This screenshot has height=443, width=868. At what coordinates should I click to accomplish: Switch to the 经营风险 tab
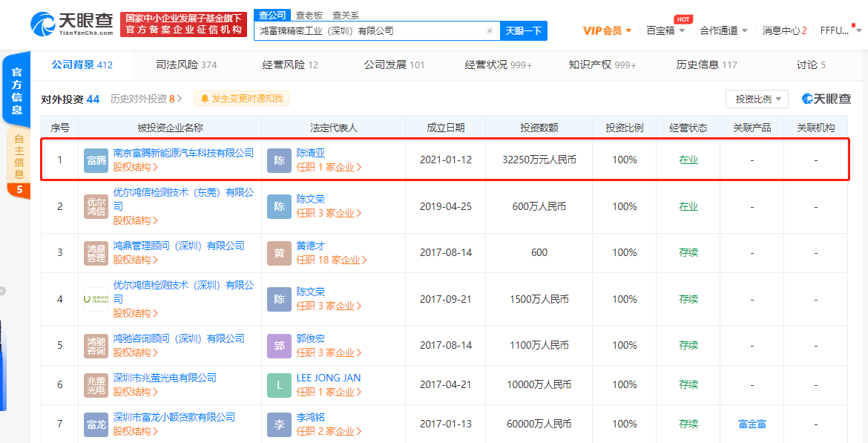(290, 65)
